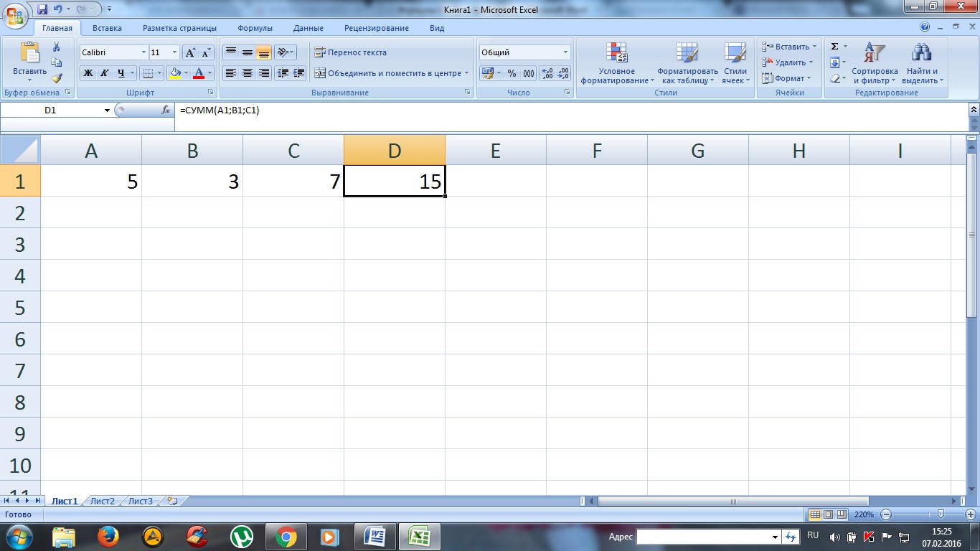Enable Перенос текста wrap text
The height and width of the screenshot is (551, 980).
coord(351,52)
